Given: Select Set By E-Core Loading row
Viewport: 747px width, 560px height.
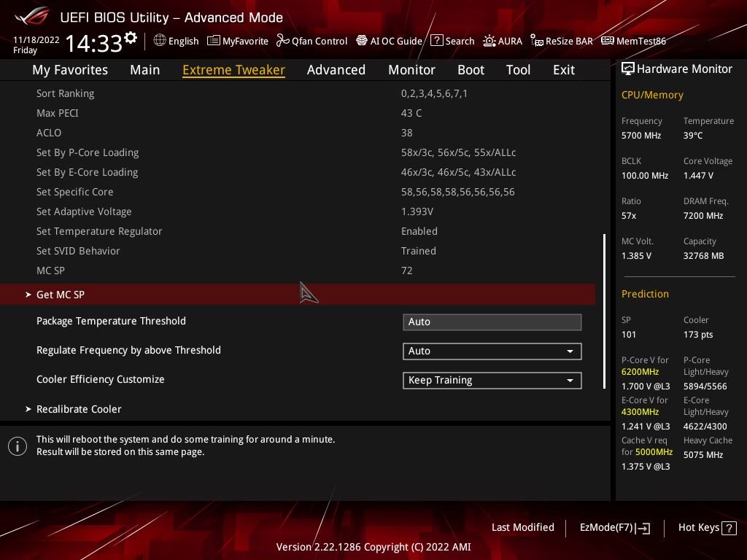Looking at the screenshot, I should tap(298, 172).
